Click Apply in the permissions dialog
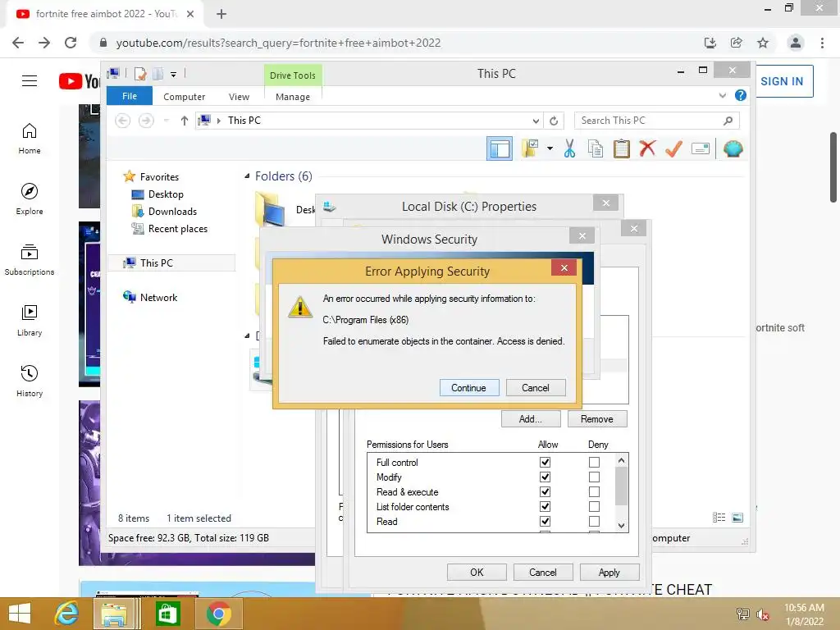The height and width of the screenshot is (630, 840). pos(609,572)
